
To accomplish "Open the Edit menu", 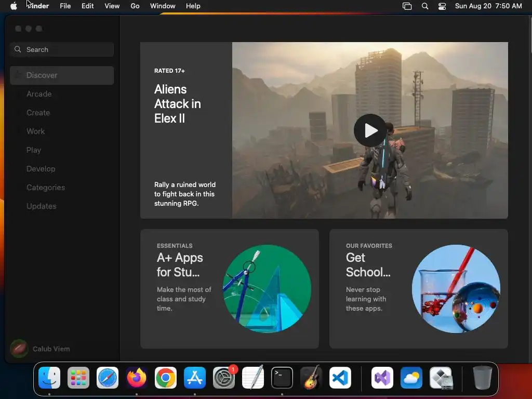I will [87, 6].
